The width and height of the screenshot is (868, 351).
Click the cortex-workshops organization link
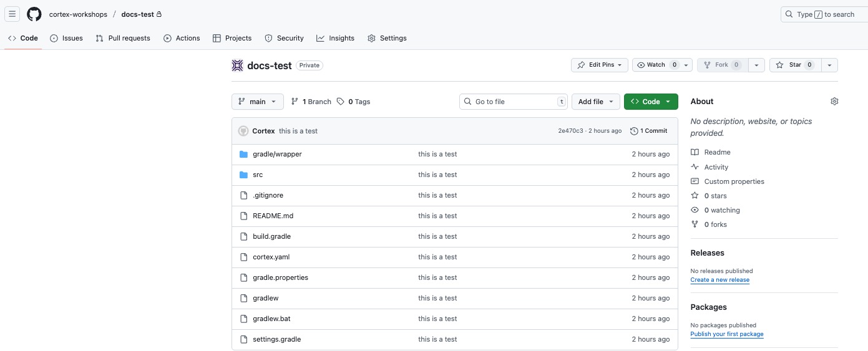(x=78, y=14)
